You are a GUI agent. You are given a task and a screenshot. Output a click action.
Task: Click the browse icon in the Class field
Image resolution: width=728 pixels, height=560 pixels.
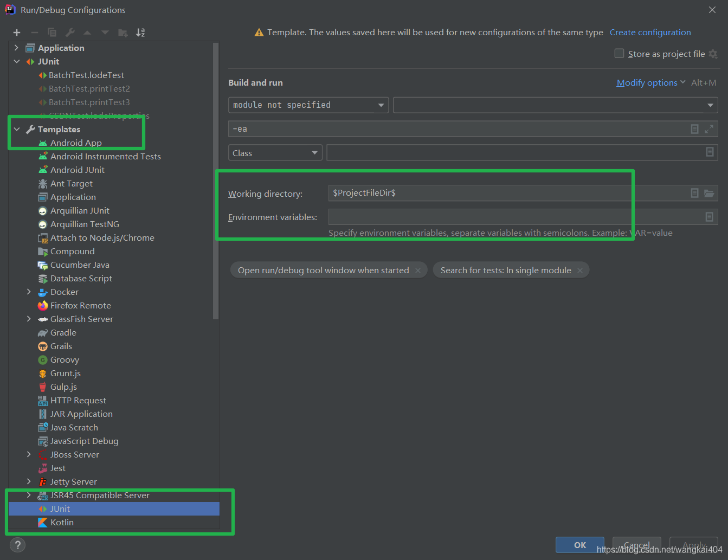(710, 152)
